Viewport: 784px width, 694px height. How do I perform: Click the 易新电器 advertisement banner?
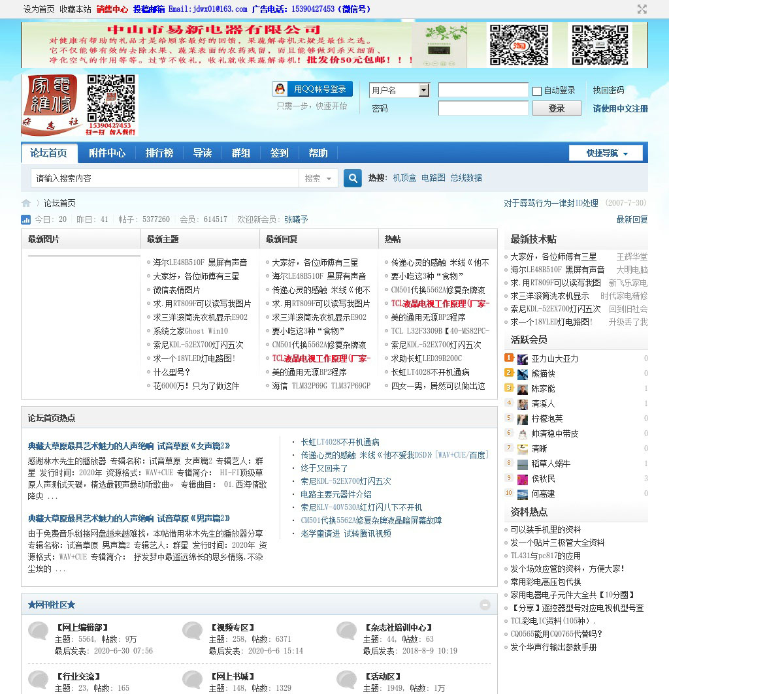tap(335, 44)
